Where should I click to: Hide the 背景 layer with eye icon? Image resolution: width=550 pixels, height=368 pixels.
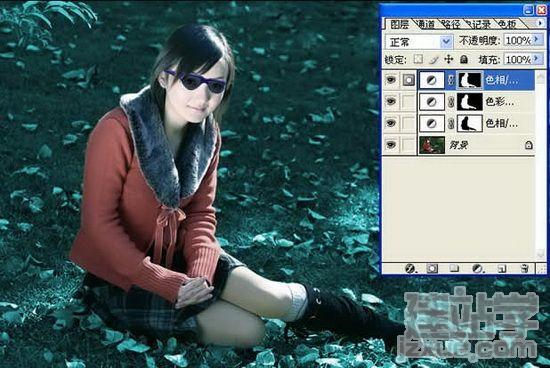click(391, 145)
